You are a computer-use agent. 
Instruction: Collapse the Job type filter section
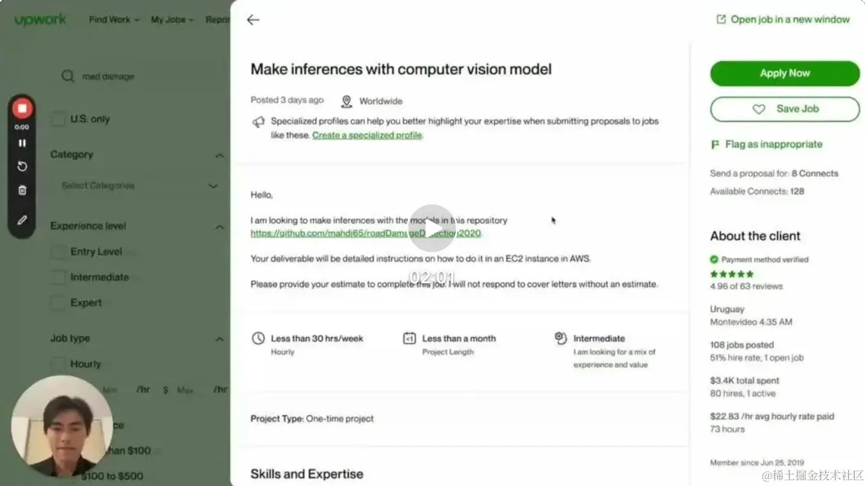(219, 339)
